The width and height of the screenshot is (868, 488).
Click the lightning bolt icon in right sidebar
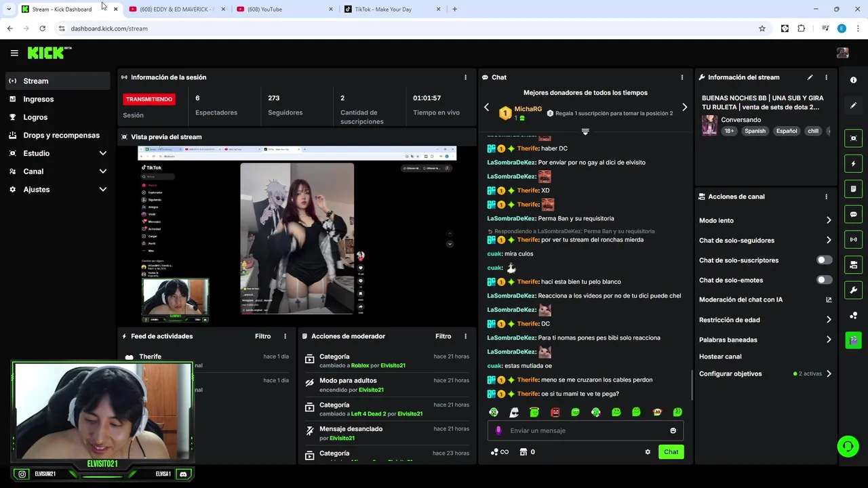[853, 163]
